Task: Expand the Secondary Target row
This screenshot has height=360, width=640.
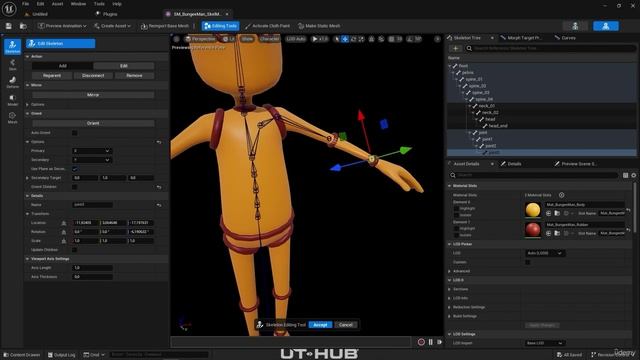Action: tap(28, 178)
